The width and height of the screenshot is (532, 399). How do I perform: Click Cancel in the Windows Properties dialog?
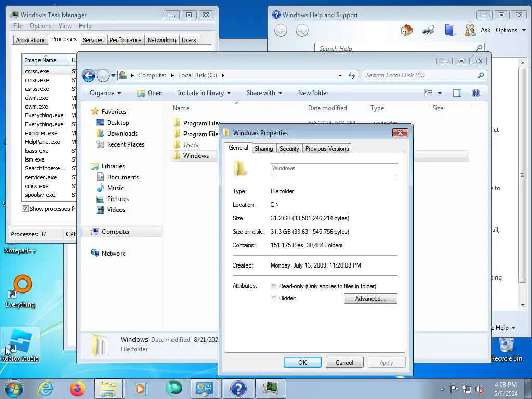coord(344,362)
